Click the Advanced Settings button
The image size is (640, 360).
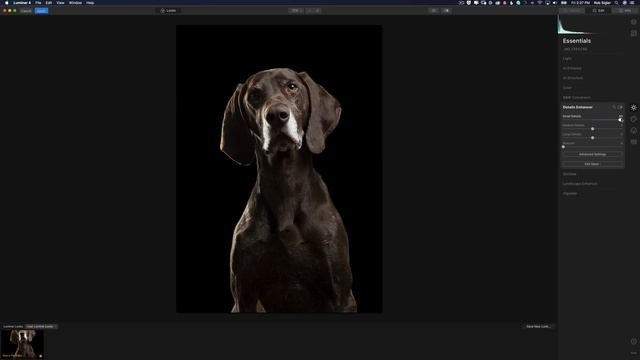pyautogui.click(x=592, y=155)
